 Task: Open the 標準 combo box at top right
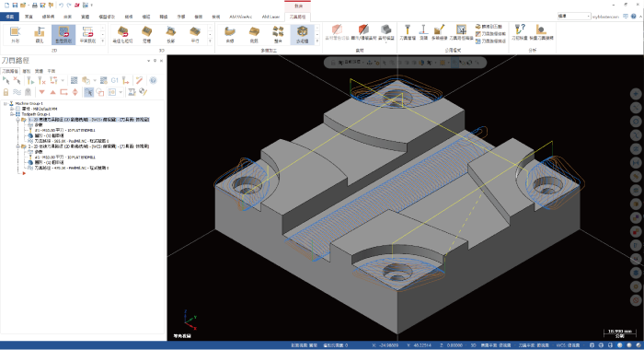click(x=574, y=16)
